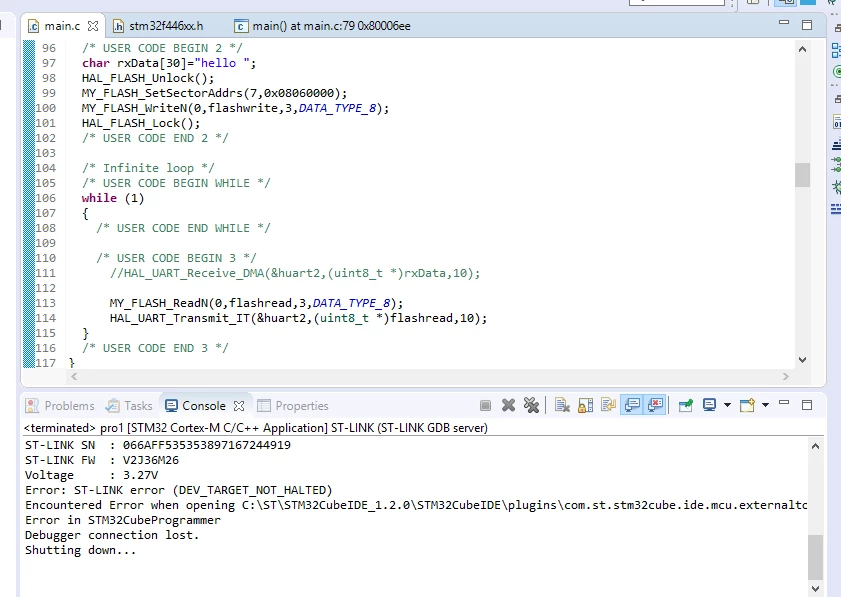841x597 pixels.
Task: Click the Console scrollbar up arrow
Action: pyautogui.click(x=815, y=446)
